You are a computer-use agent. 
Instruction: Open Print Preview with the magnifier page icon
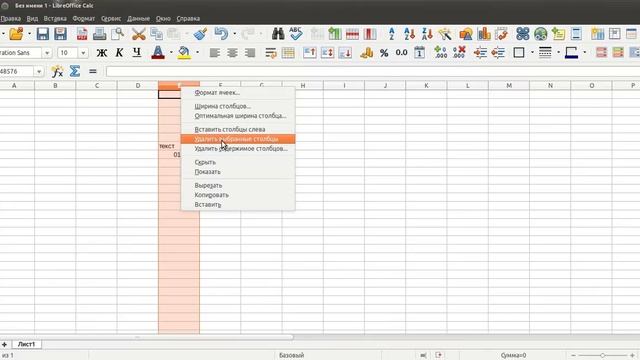click(117, 34)
